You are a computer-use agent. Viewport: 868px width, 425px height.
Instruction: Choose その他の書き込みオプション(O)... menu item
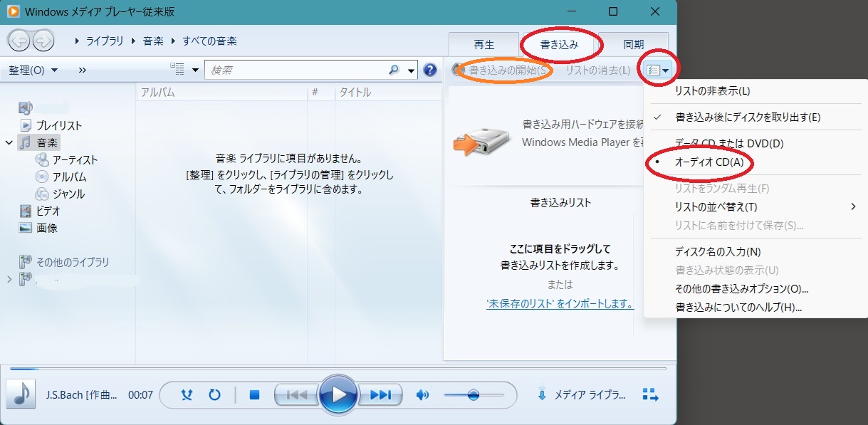pyautogui.click(x=741, y=289)
